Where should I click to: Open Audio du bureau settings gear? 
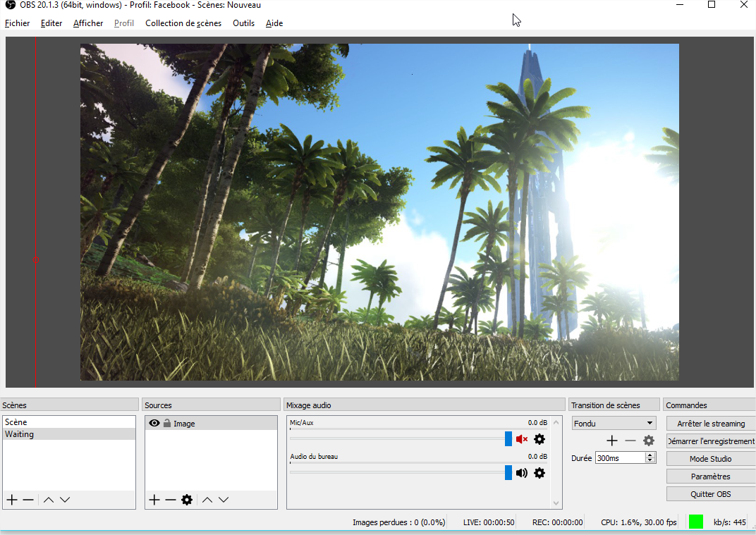pos(539,473)
